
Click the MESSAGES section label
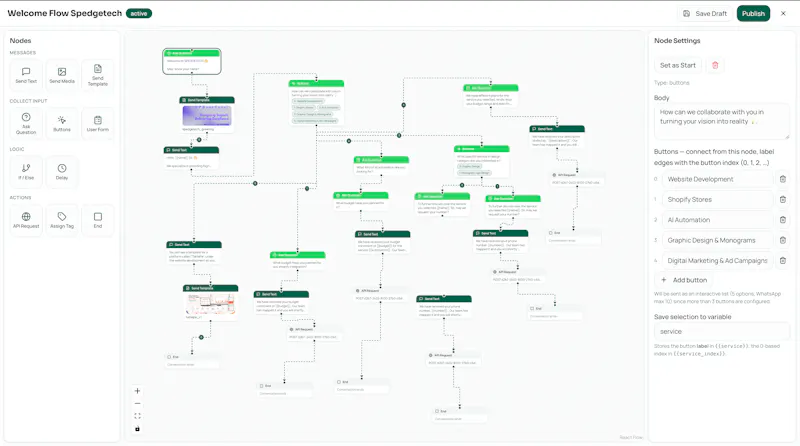coord(22,53)
